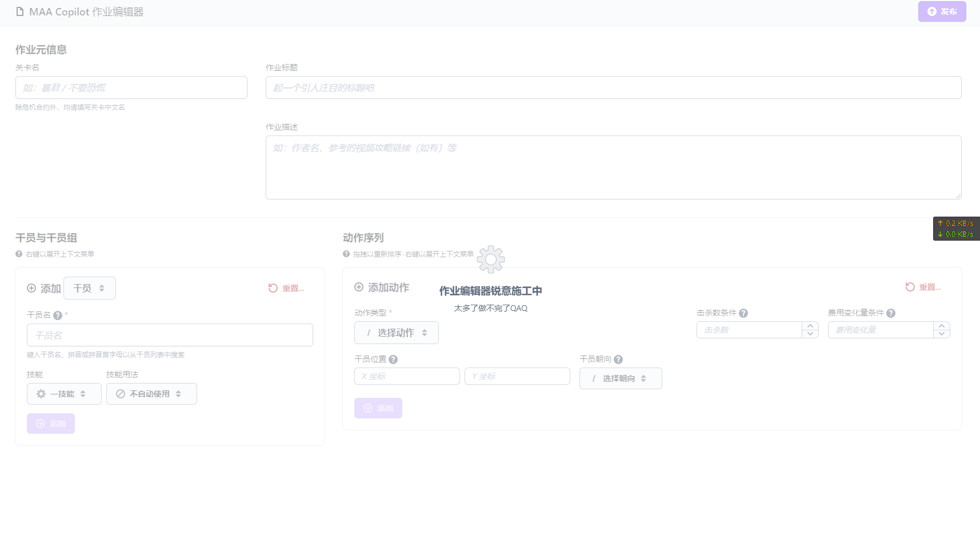Viewport: 980px width, 543px height.
Task: Increase 击杀数 with the up stepper
Action: [810, 326]
